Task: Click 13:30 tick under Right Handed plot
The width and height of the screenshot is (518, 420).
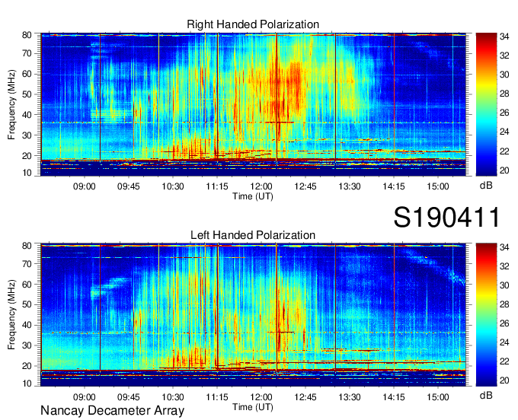Action: pos(350,186)
